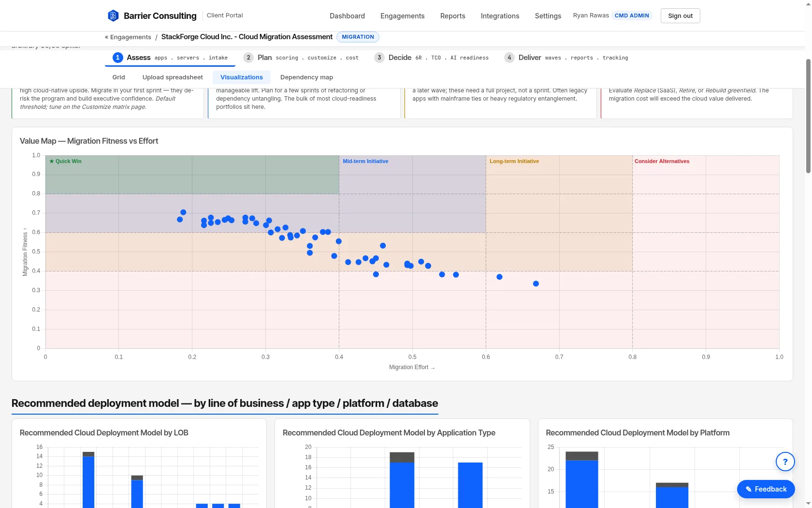Click the tallest bar in the LOB chart
Viewport: 812px width, 508px height.
[x=88, y=480]
